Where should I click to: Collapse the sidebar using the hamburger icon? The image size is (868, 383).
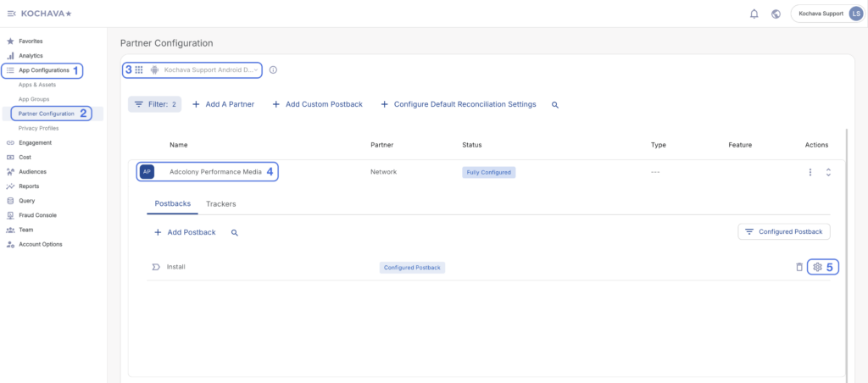click(11, 13)
